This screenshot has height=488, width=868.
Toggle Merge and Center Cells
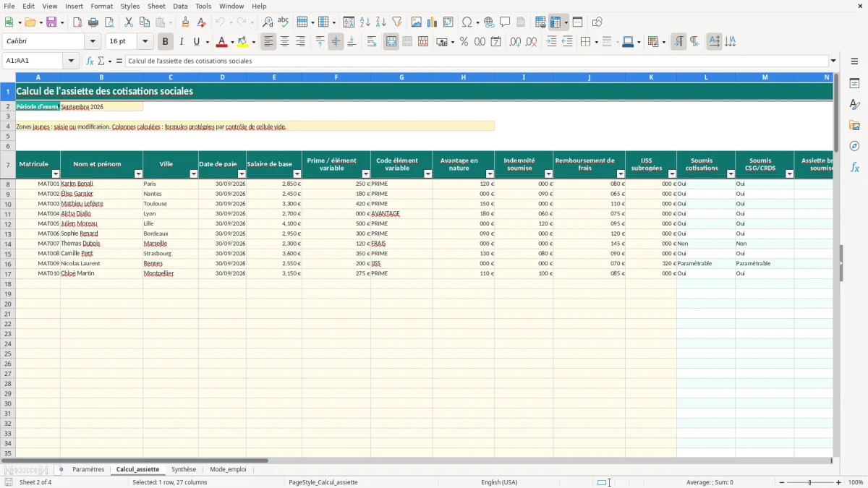click(x=391, y=42)
